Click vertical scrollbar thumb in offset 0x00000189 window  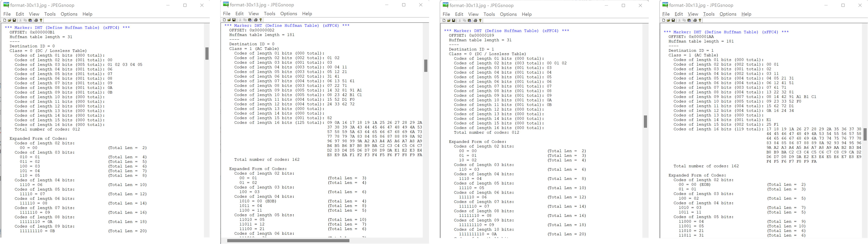click(645, 122)
